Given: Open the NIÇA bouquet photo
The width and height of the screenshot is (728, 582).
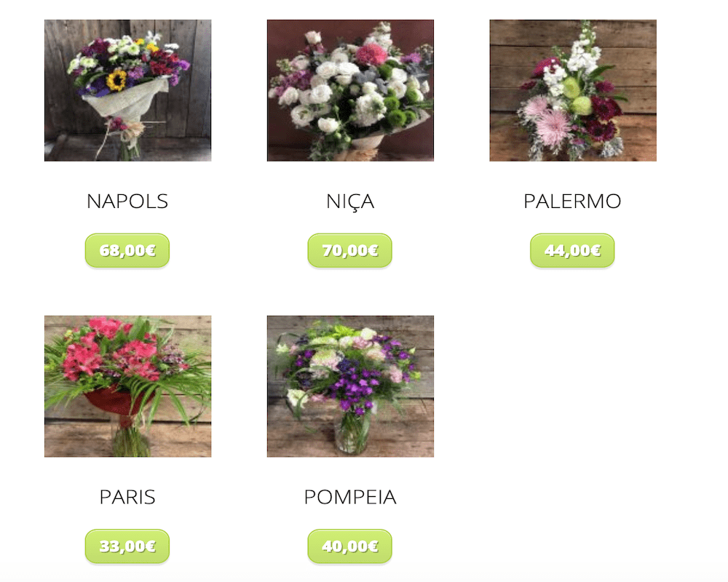Looking at the screenshot, I should 351,90.
